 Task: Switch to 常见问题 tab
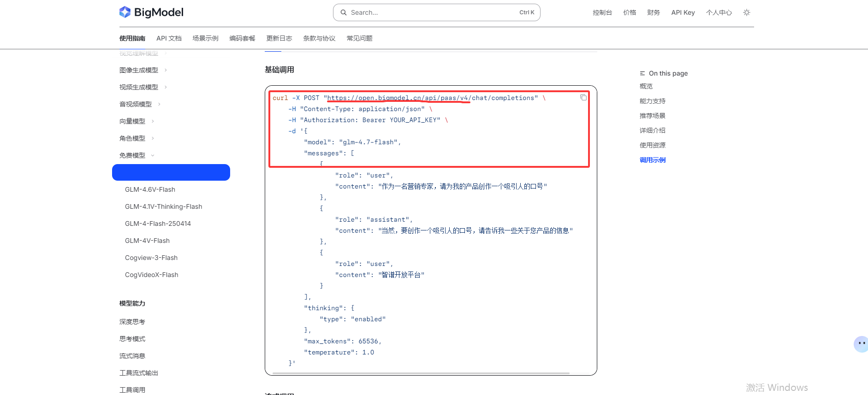click(x=359, y=38)
